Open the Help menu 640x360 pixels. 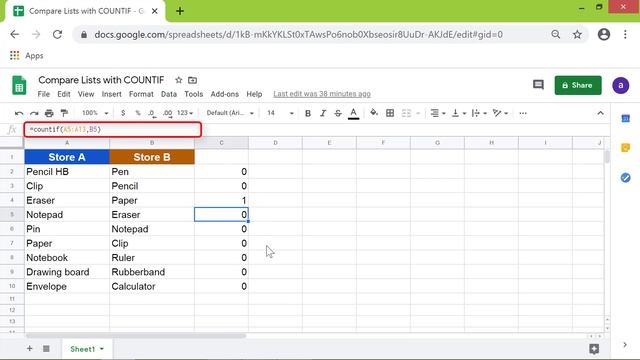(254, 94)
